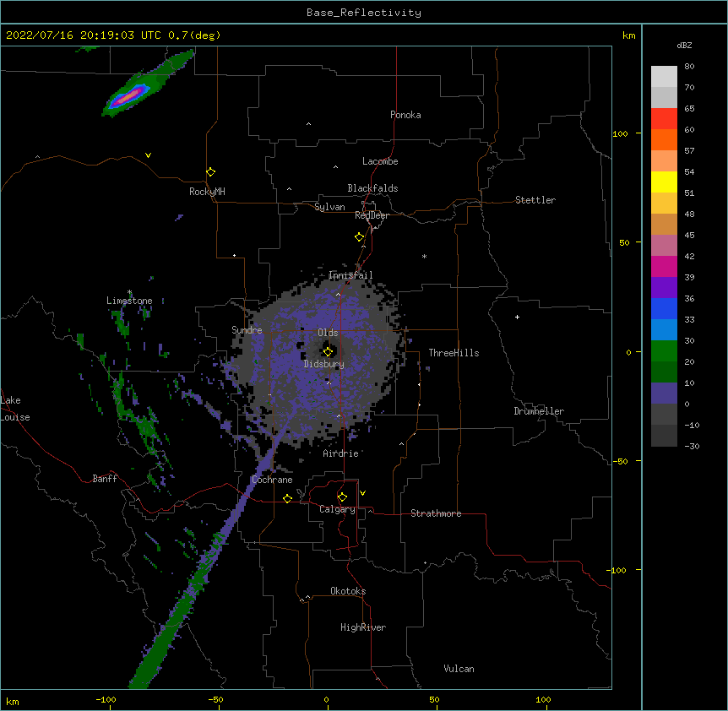Click the 100 tick on right km axis
The image size is (728, 711).
coord(620,133)
